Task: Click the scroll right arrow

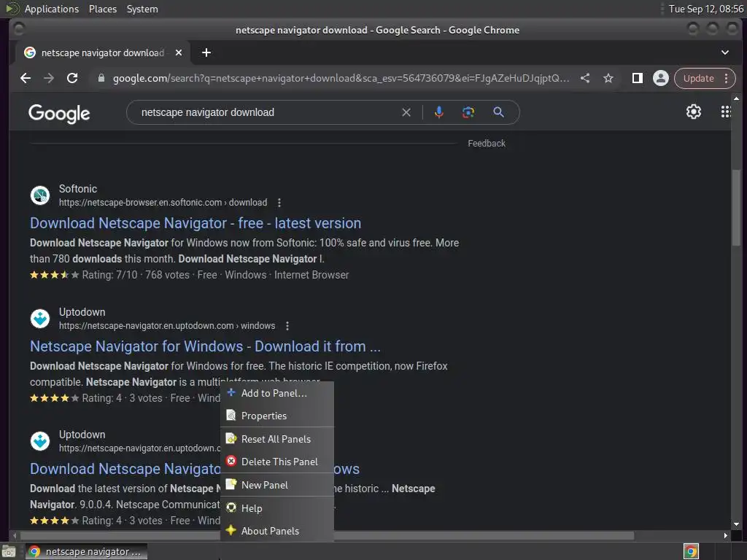Action: pos(725,535)
